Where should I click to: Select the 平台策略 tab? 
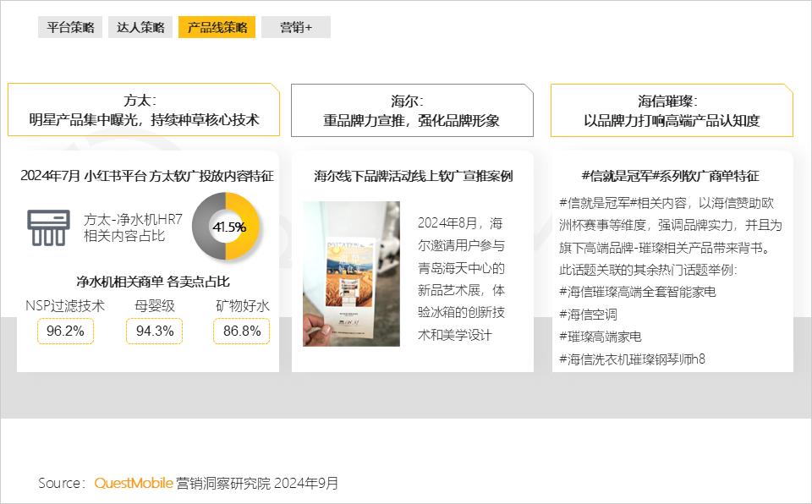(70, 27)
